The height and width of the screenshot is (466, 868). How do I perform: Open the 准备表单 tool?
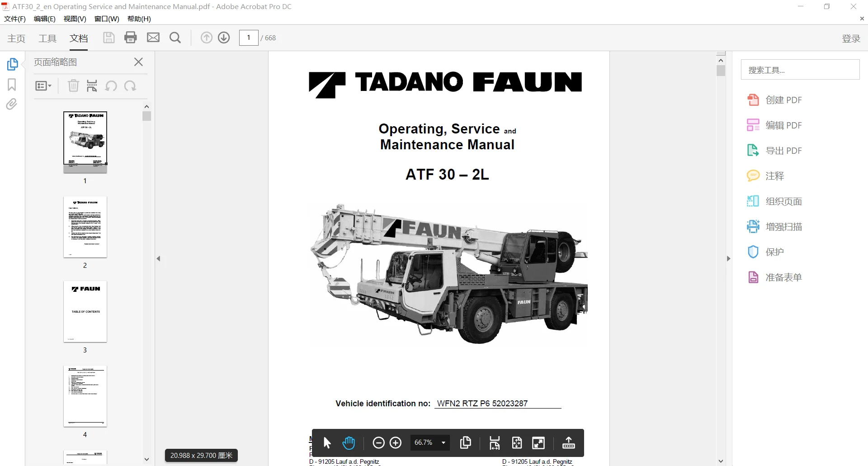tap(774, 277)
